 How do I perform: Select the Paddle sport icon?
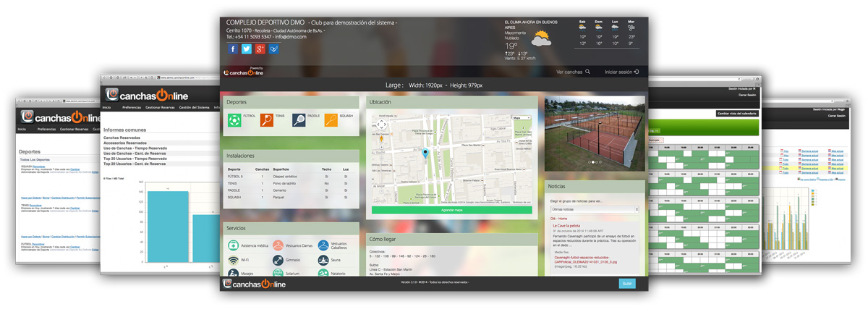[299, 121]
